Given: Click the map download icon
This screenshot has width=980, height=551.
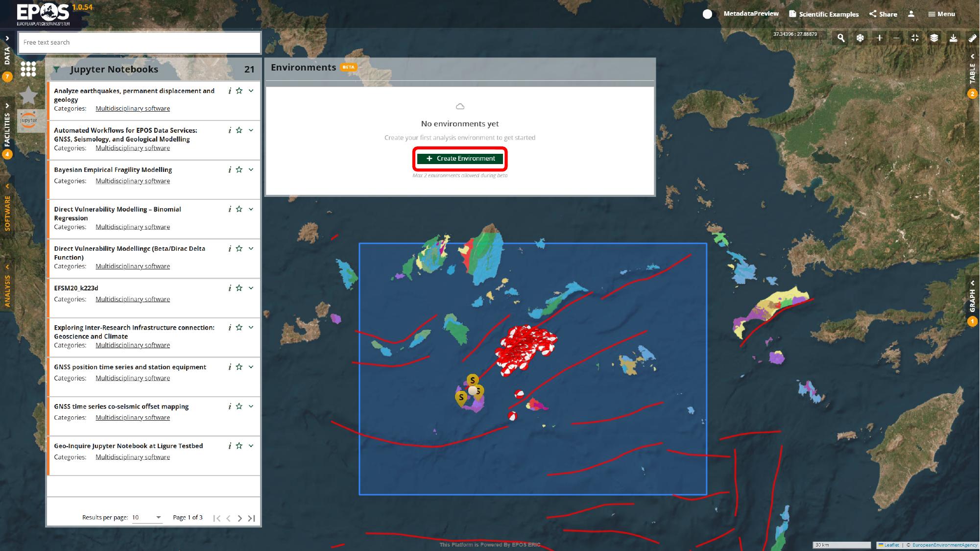Looking at the screenshot, I should coord(953,38).
